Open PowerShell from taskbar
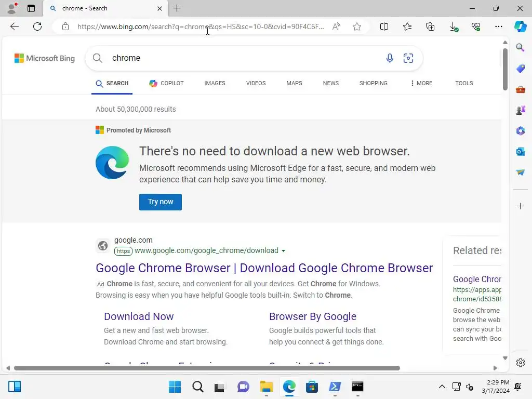 pyautogui.click(x=335, y=387)
